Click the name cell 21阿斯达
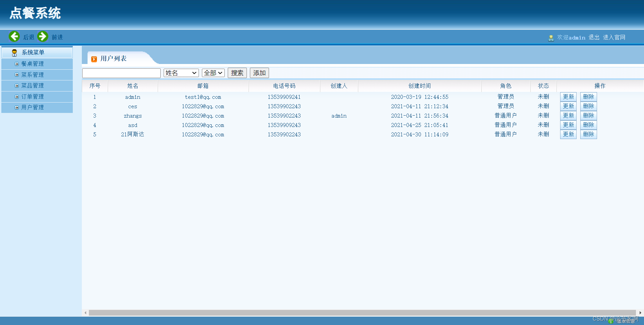The width and height of the screenshot is (644, 325). coord(133,134)
